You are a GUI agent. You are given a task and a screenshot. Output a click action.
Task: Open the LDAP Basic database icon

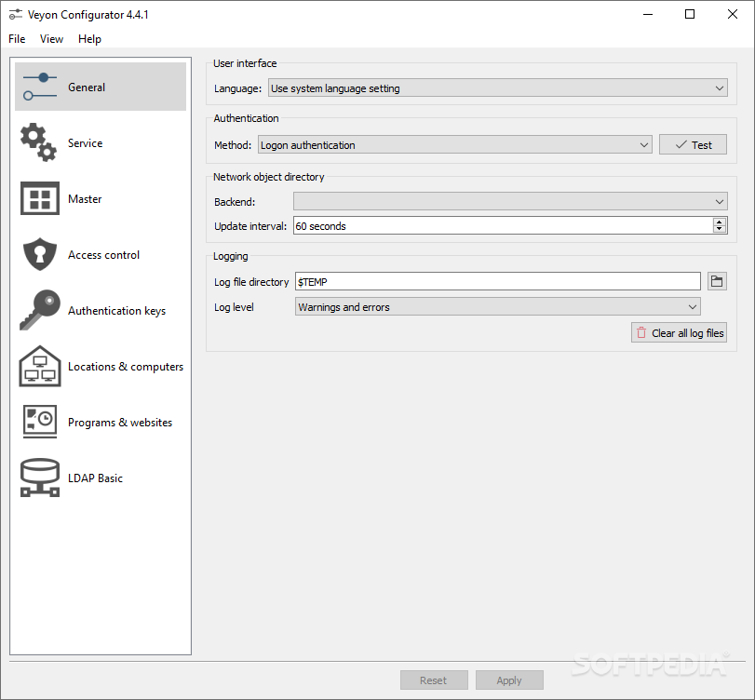(x=40, y=478)
